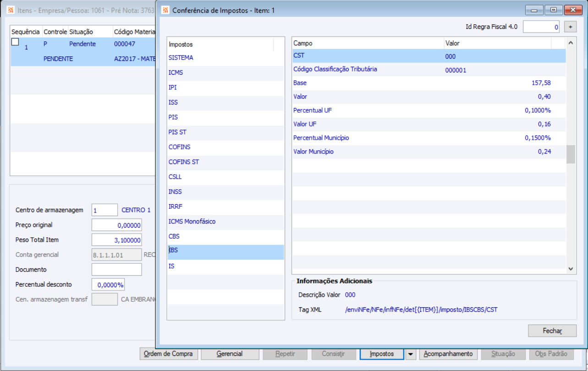Focus the Id Regra Fiscal 4.0 field

tap(541, 27)
